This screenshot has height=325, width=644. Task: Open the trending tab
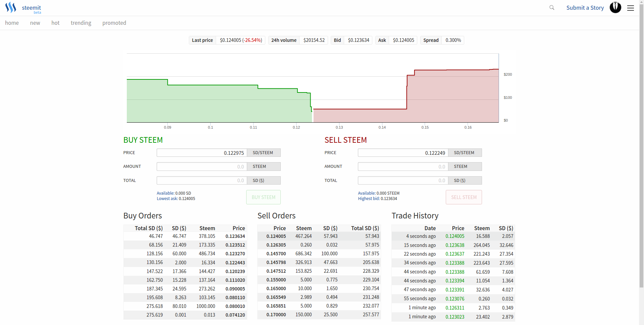(81, 23)
